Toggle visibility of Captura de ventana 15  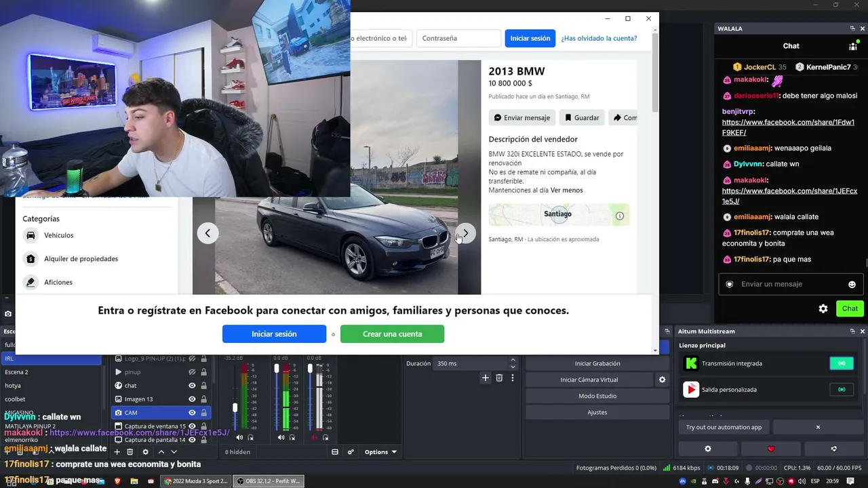[192, 426]
